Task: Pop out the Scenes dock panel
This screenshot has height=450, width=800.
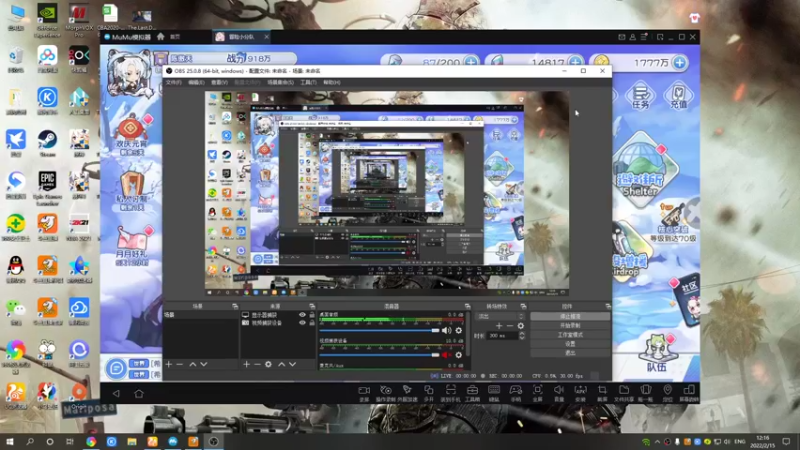Action: pos(235,306)
